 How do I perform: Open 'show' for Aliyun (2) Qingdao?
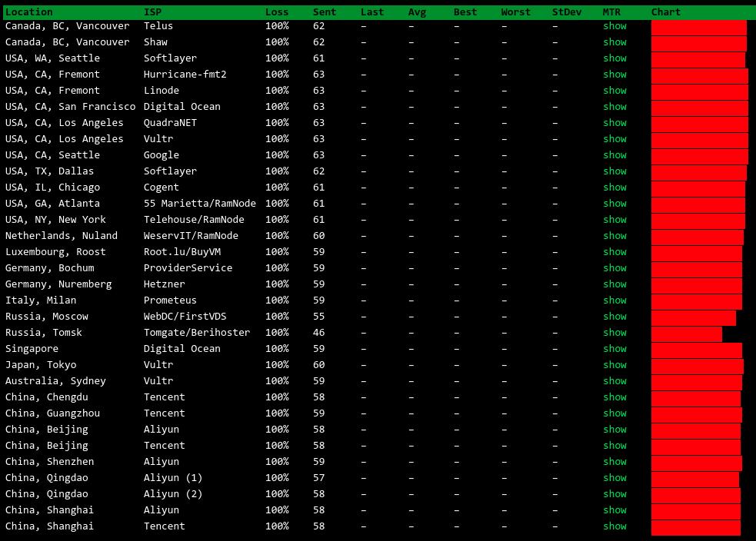pos(614,494)
